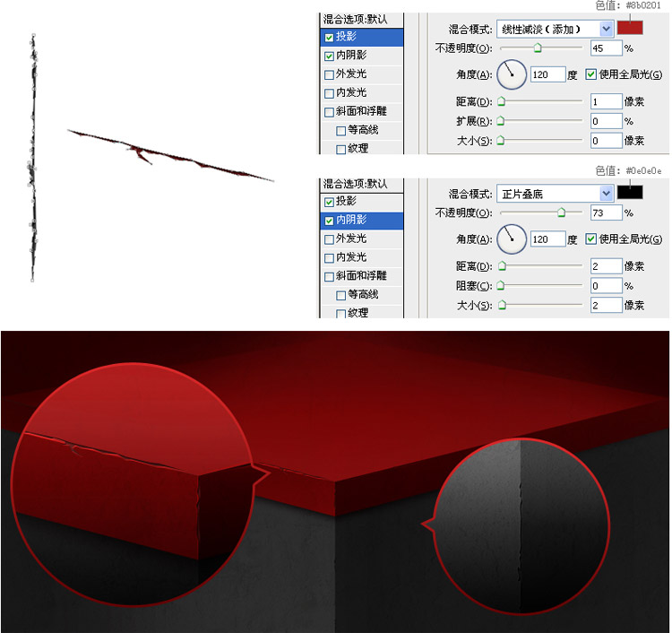This screenshot has width=672, height=633.
Task: Click 大小 slider handle in Drop Shadow settings
Action: [x=500, y=141]
